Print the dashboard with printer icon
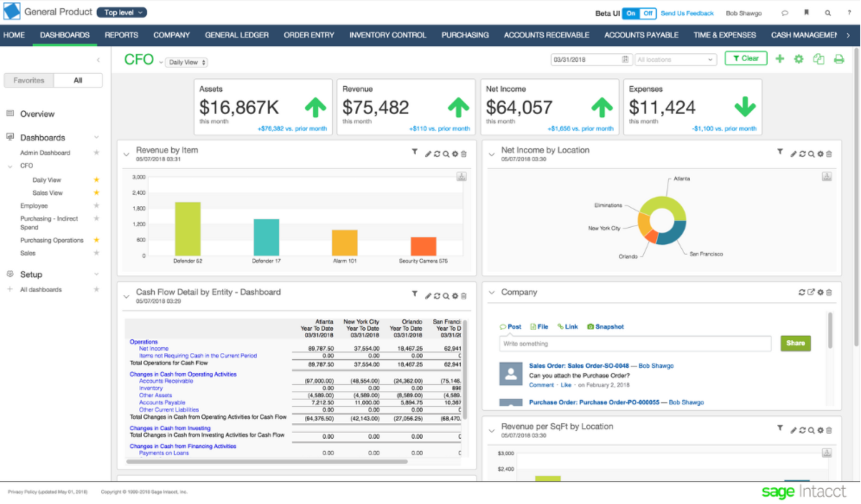Viewport: 861px width, 504px height. (x=839, y=59)
